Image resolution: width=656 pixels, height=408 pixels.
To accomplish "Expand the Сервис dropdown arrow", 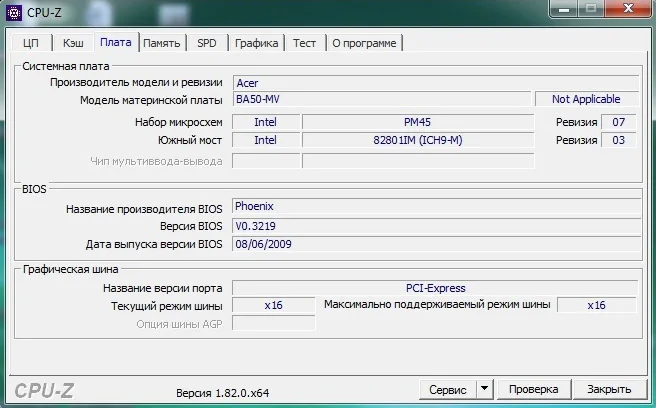I will click(484, 389).
